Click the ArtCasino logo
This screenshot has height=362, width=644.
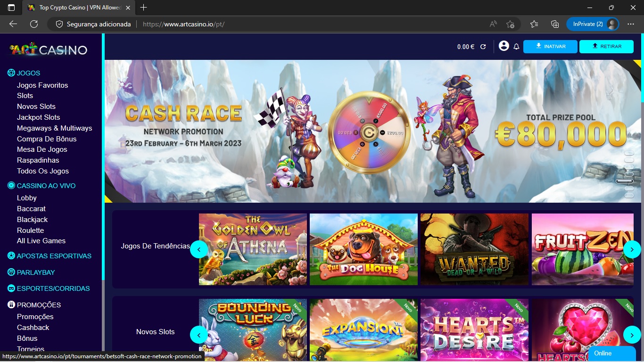[49, 49]
